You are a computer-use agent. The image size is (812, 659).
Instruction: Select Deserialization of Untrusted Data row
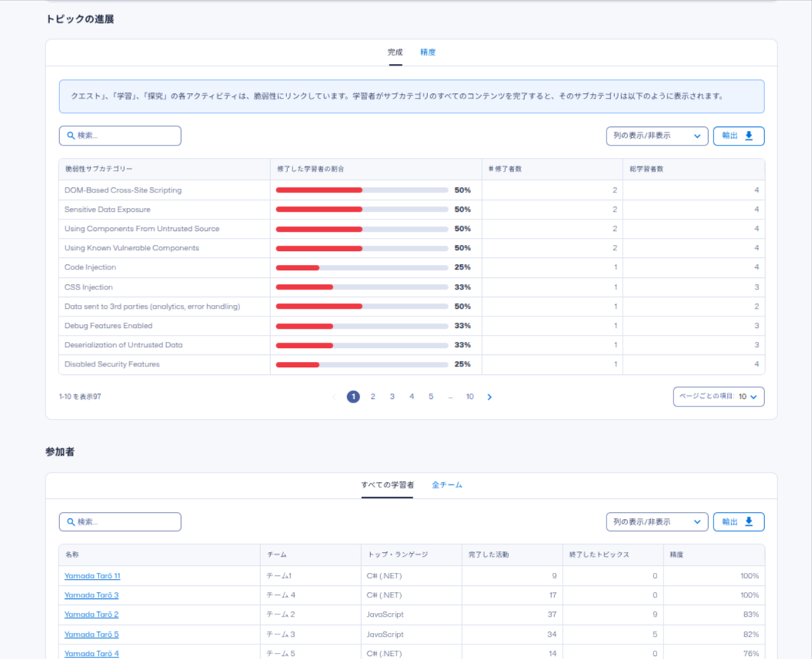(x=412, y=345)
